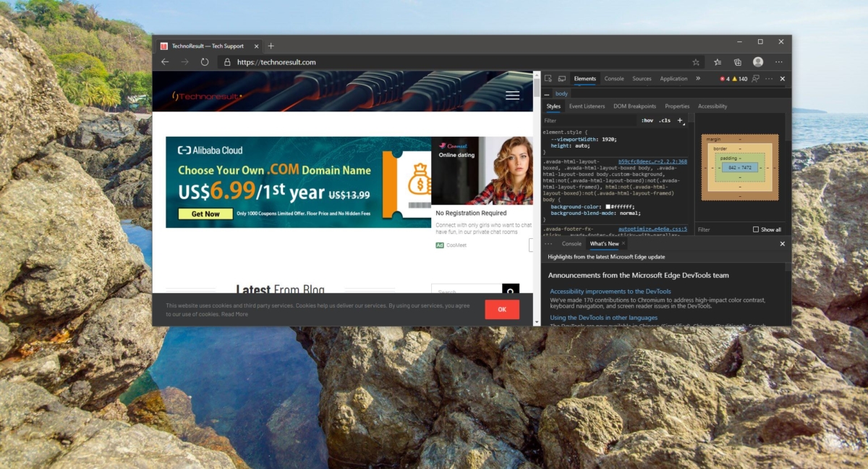This screenshot has height=469, width=868.
Task: Open the Event Listeners tab
Action: [x=586, y=106]
